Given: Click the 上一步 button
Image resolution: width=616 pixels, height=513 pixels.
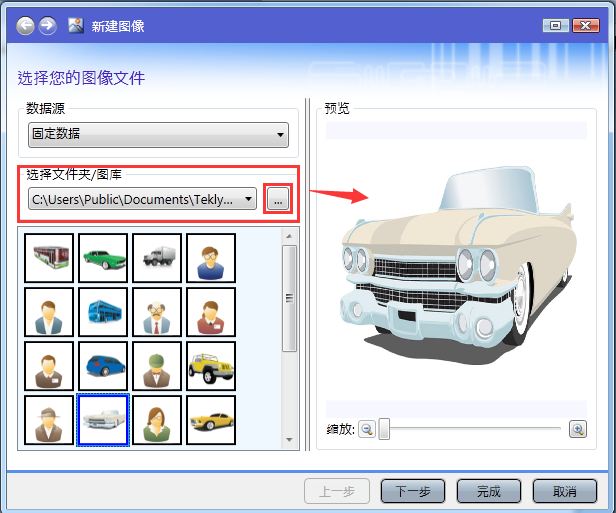Looking at the screenshot, I should point(337,491).
